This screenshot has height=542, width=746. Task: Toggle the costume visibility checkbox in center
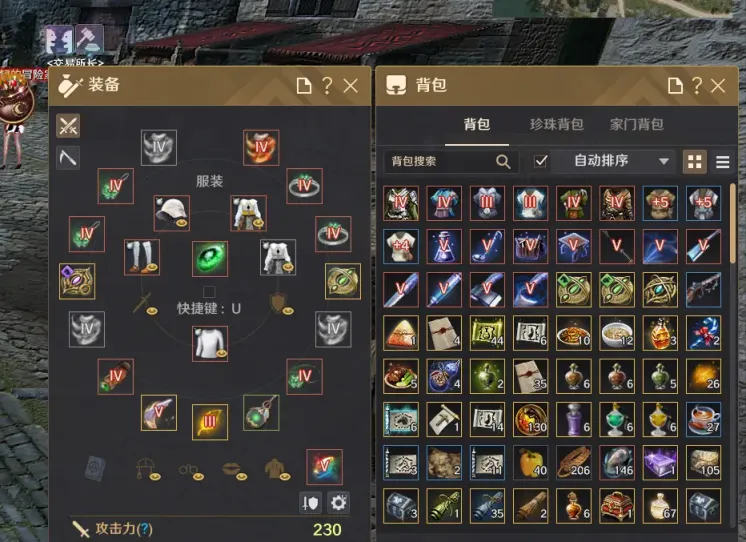209,291
